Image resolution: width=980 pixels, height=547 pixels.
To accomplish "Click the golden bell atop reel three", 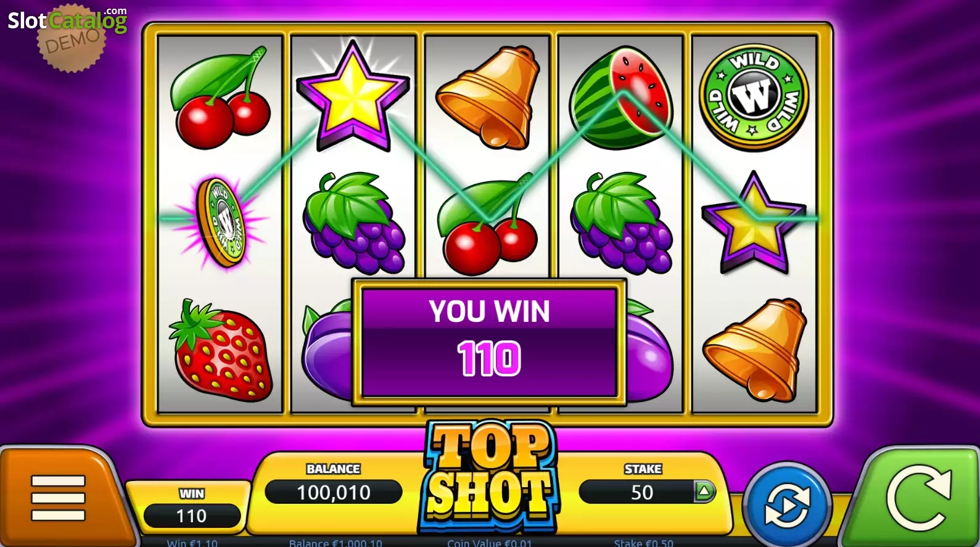I will click(487, 97).
